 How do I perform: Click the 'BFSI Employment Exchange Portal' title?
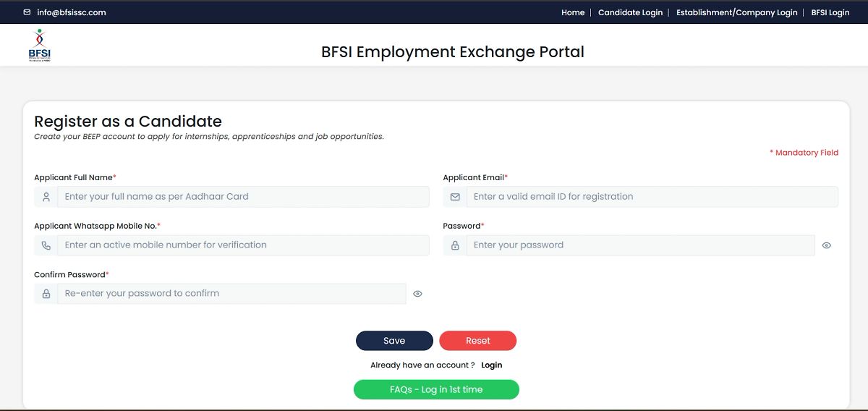pos(453,52)
